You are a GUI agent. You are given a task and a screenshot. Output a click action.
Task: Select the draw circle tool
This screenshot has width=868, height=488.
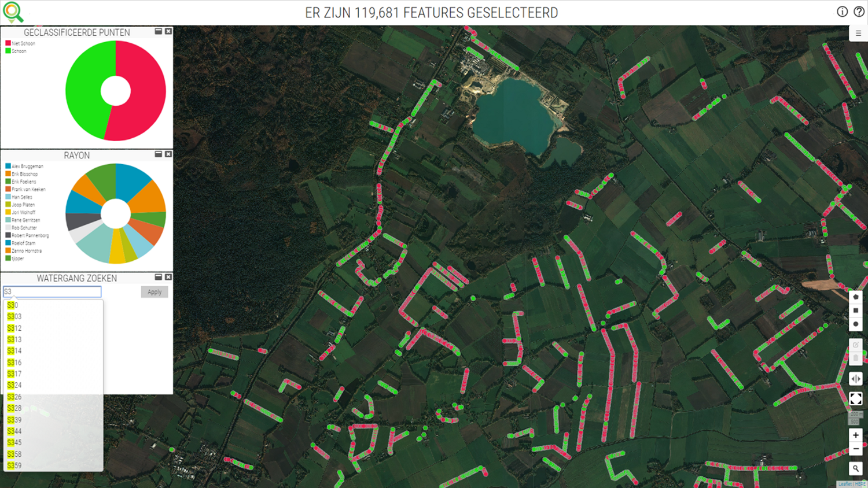coord(855,324)
